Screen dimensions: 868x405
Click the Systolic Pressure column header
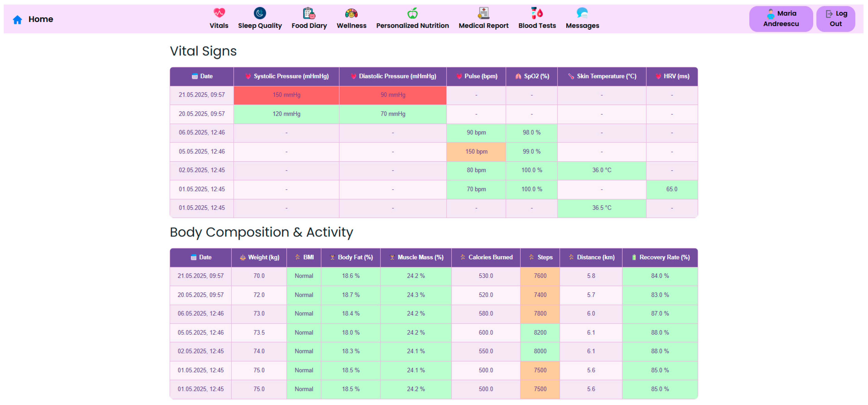pos(287,76)
